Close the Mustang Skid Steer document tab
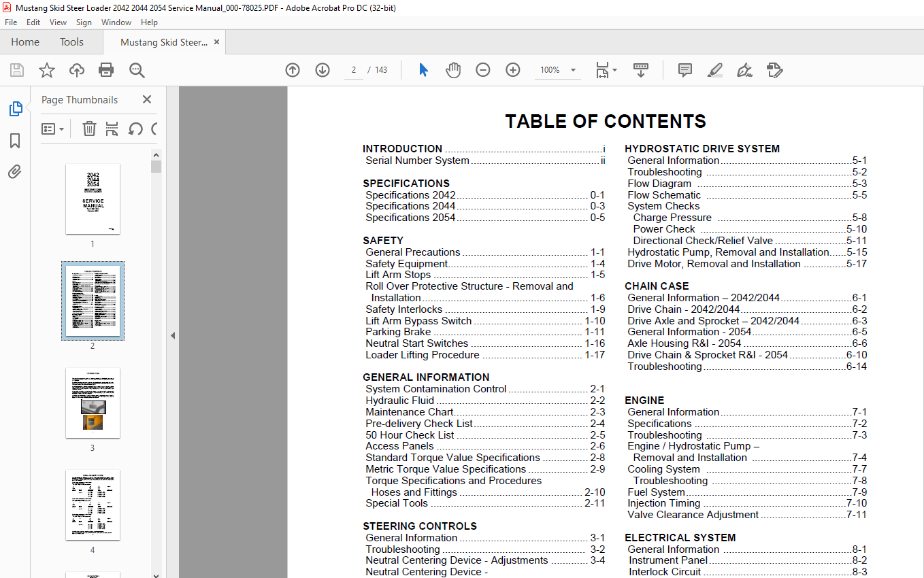Screen dimensions: 924x578 216,42
